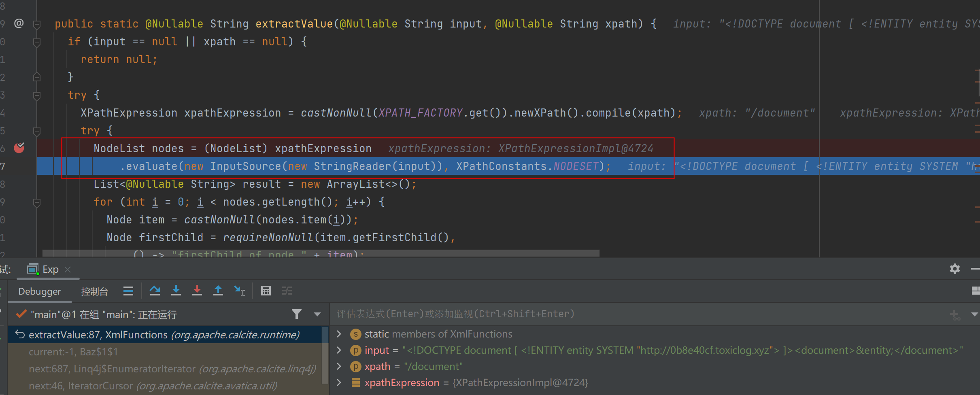980x395 pixels.
Task: Open debugger layout settings gear
Action: pyautogui.click(x=954, y=269)
